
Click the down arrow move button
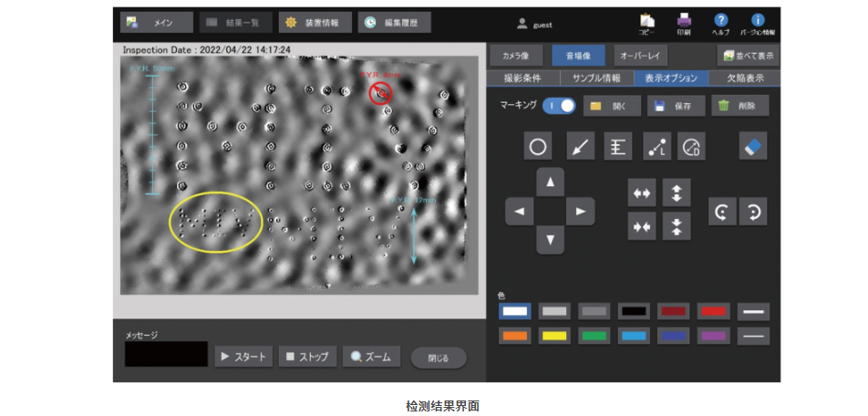click(551, 241)
